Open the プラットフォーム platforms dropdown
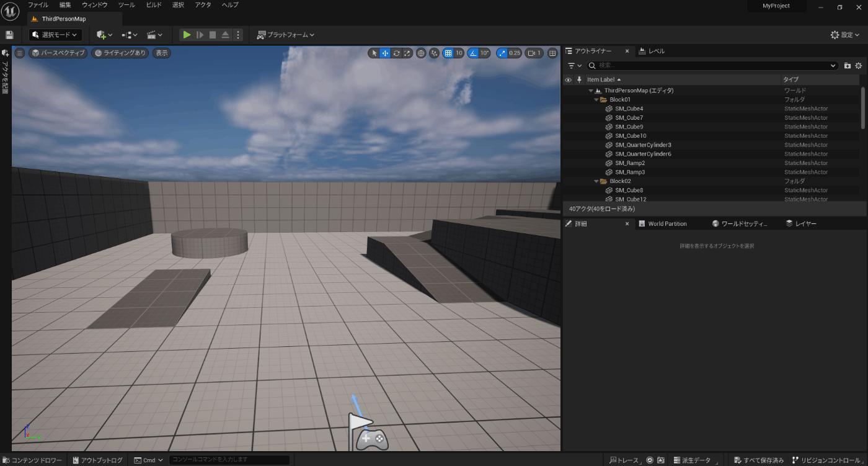The image size is (868, 466). tap(286, 35)
